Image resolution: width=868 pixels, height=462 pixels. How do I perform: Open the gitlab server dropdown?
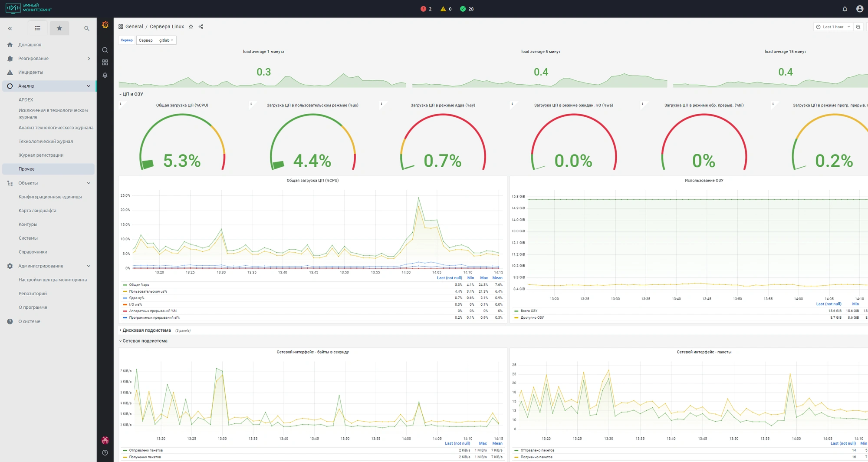(x=166, y=40)
